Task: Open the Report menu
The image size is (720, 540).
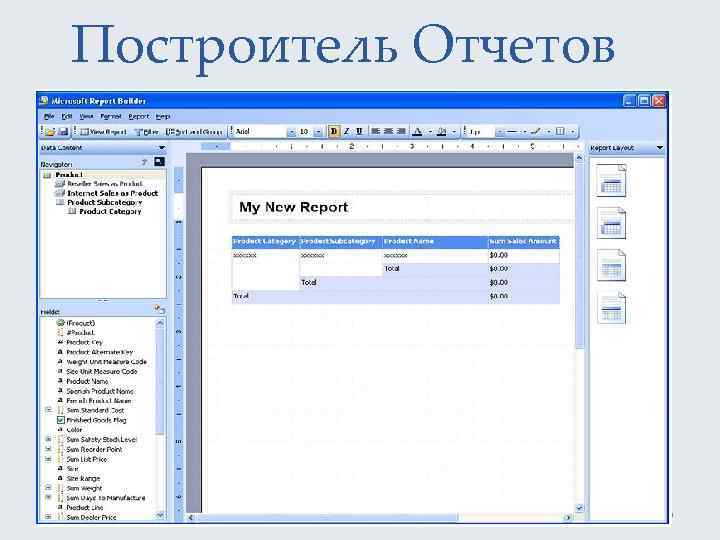Action: 139,116
